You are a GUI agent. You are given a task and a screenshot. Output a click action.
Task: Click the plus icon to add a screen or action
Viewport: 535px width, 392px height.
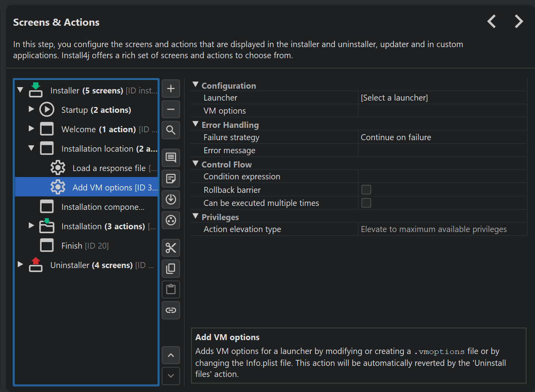171,88
